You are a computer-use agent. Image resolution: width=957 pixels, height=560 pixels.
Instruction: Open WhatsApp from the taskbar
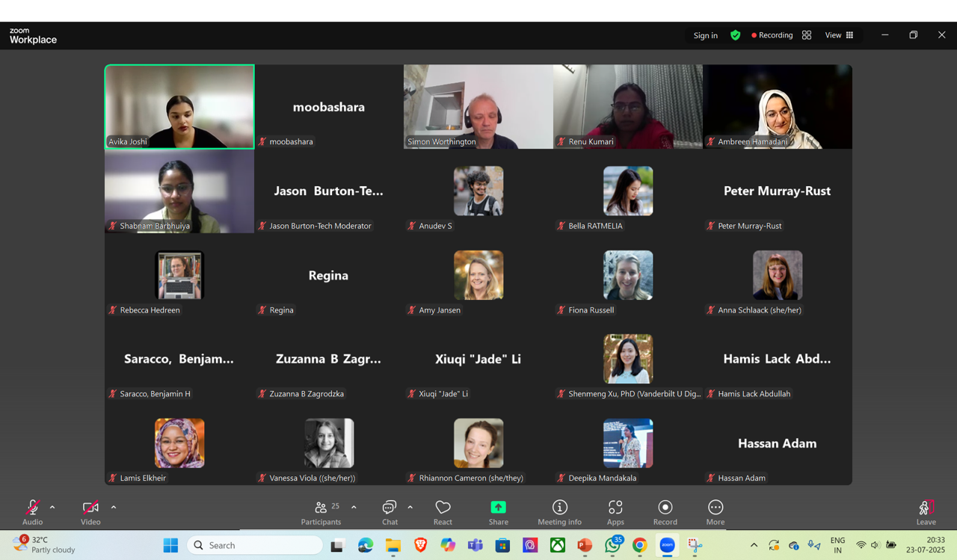pos(612,545)
